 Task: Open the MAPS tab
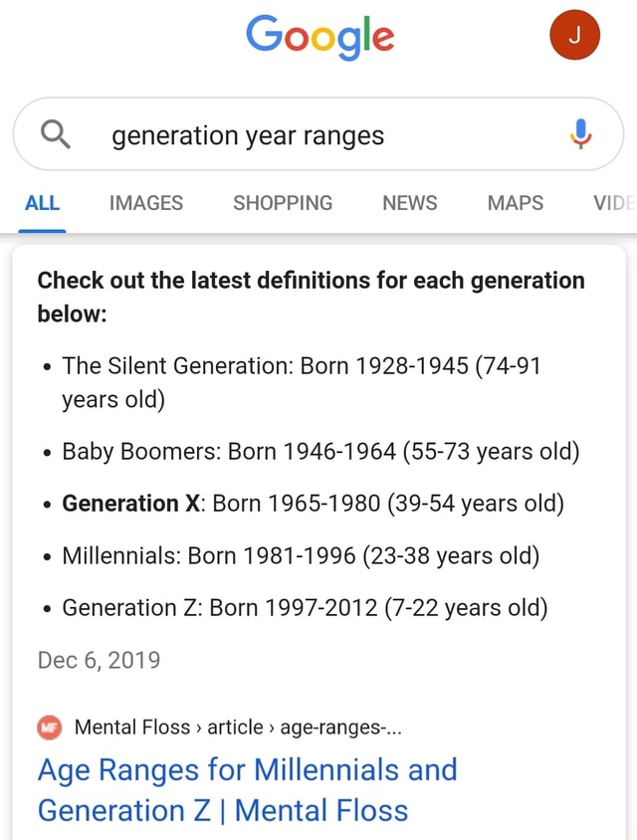point(516,204)
